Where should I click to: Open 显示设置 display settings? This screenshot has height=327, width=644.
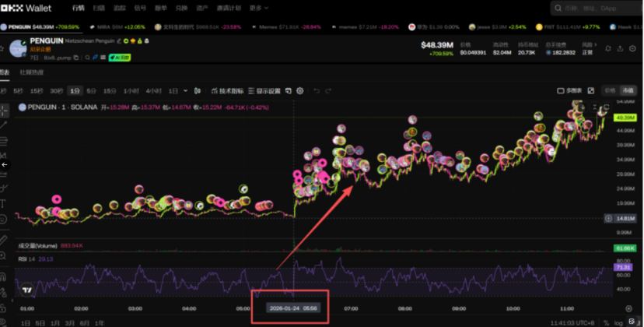(x=264, y=91)
